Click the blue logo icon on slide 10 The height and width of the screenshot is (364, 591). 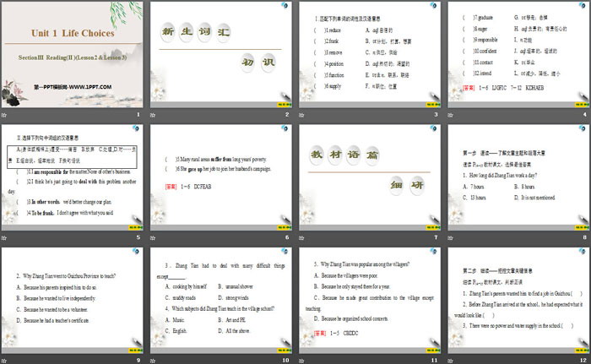click(285, 251)
